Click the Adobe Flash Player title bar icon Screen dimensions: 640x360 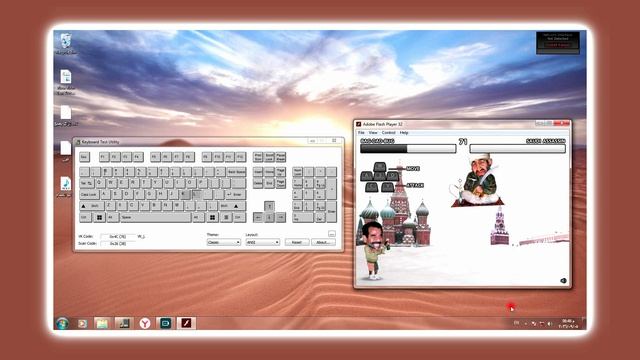(358, 124)
